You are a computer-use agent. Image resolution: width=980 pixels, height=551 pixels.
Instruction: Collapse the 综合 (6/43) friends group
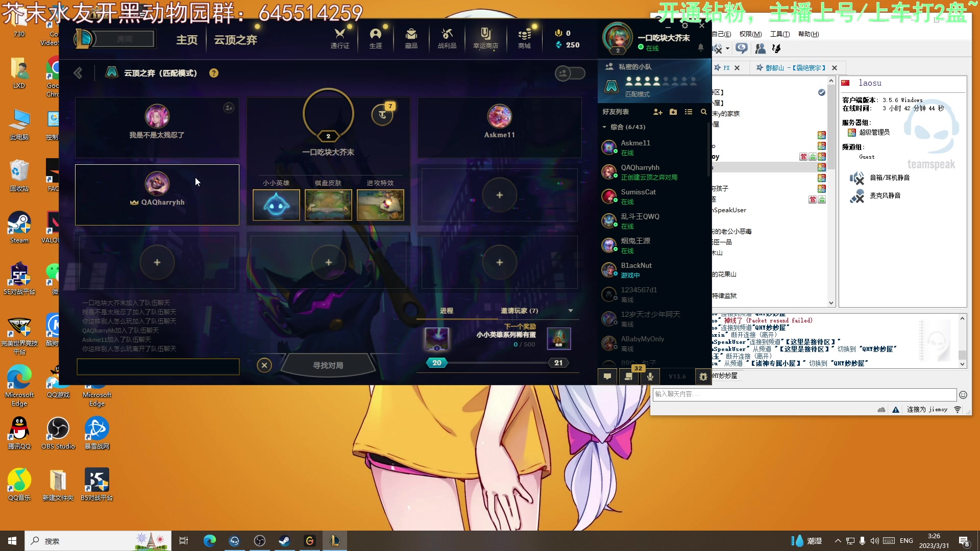[604, 127]
